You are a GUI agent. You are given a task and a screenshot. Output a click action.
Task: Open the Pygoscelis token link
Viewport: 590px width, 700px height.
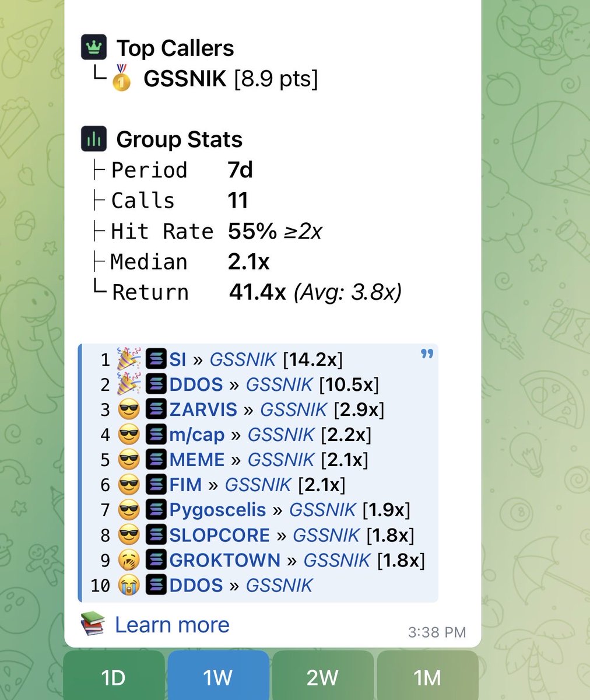pos(218,510)
